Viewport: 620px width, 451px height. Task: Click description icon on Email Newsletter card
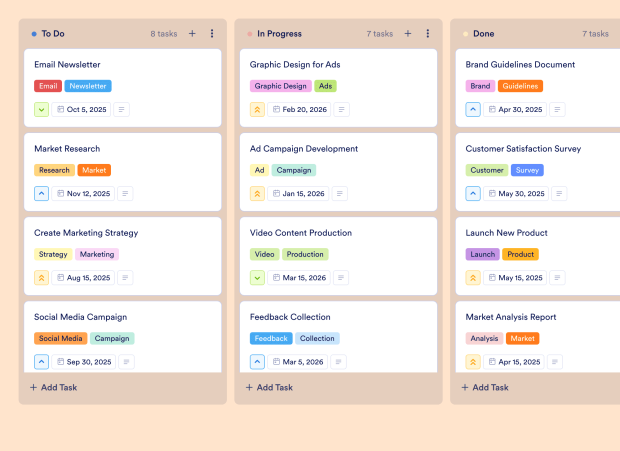pyautogui.click(x=122, y=110)
